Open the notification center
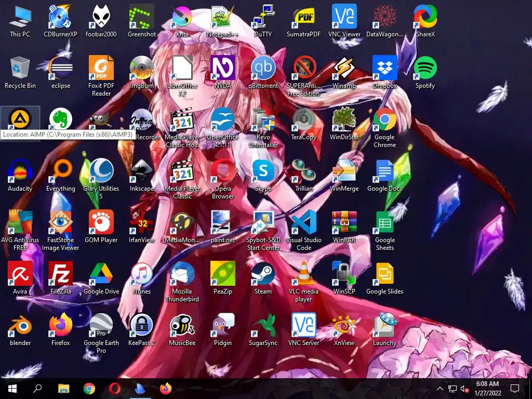 (x=515, y=389)
